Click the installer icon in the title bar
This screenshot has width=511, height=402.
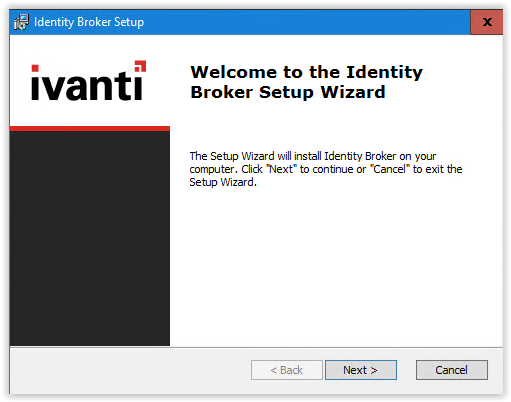point(21,22)
